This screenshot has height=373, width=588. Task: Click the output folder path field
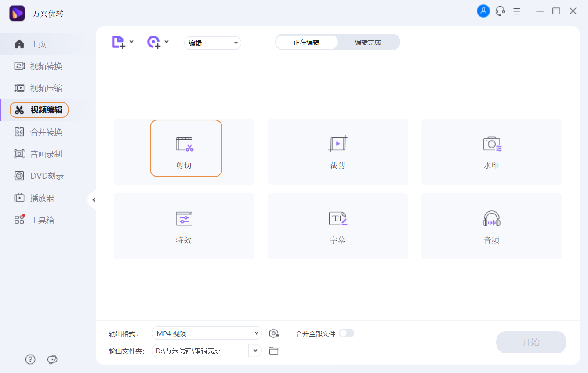200,351
